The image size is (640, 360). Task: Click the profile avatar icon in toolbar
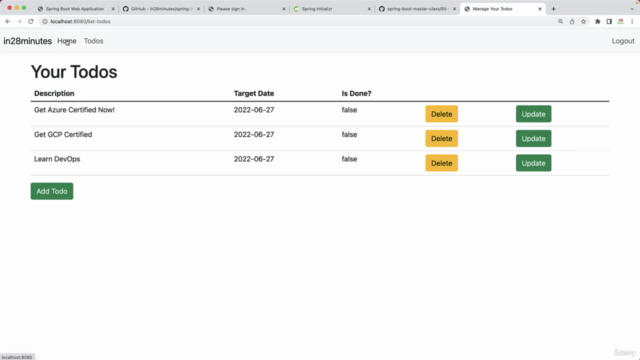[620, 21]
